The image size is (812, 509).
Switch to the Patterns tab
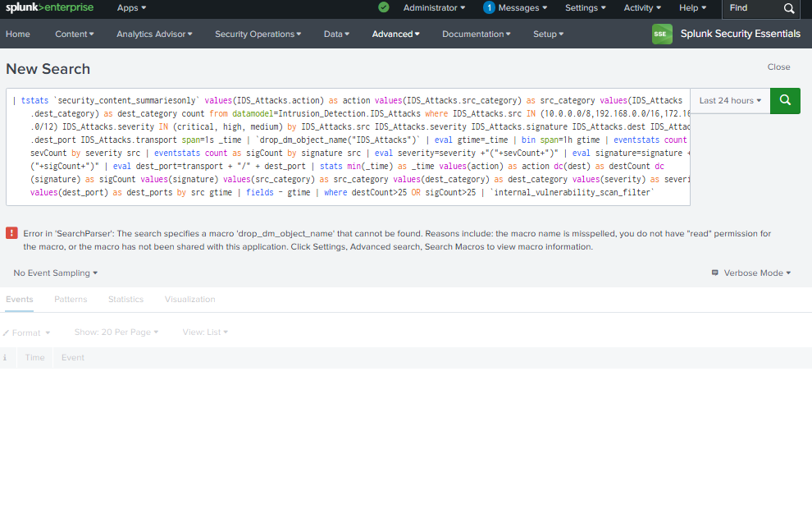(71, 299)
